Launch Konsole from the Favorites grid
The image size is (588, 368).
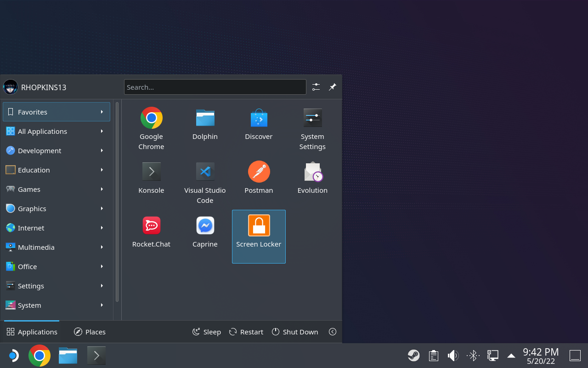[x=151, y=183]
